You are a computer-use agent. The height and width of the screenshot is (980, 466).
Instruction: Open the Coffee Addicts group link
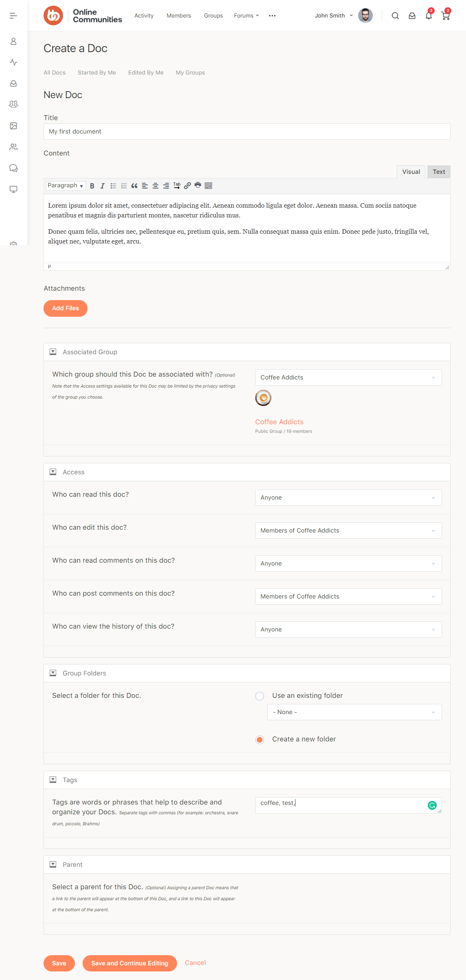click(279, 422)
